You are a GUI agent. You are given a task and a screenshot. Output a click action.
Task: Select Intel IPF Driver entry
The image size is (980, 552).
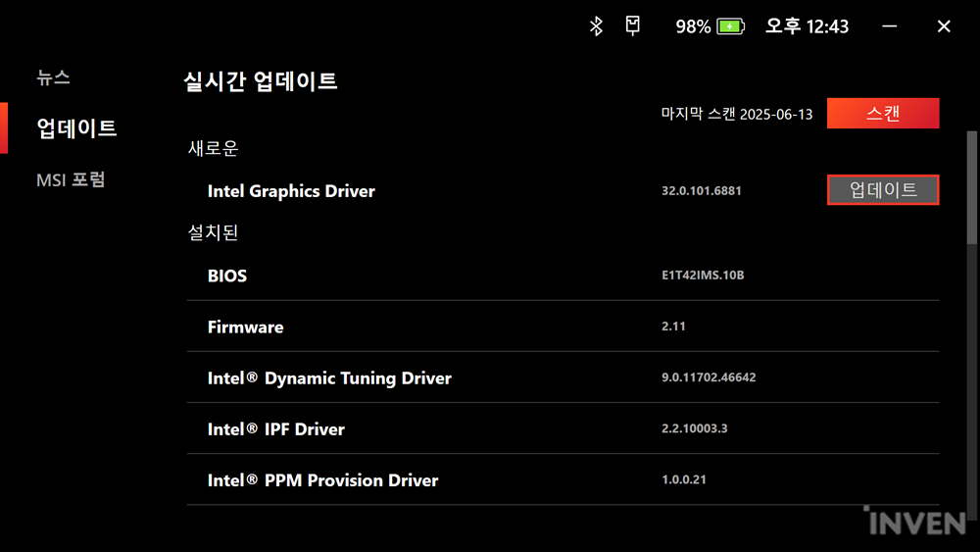pyautogui.click(x=275, y=429)
